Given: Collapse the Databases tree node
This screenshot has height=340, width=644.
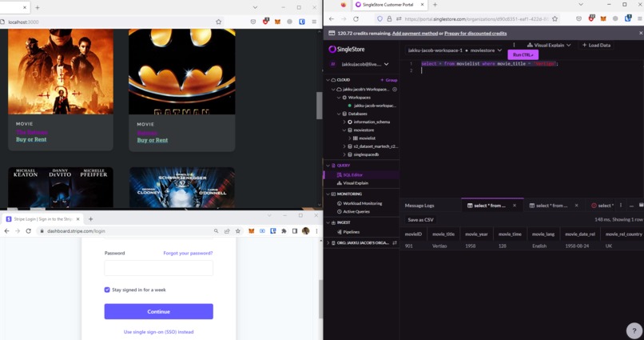Looking at the screenshot, I should 339,114.
